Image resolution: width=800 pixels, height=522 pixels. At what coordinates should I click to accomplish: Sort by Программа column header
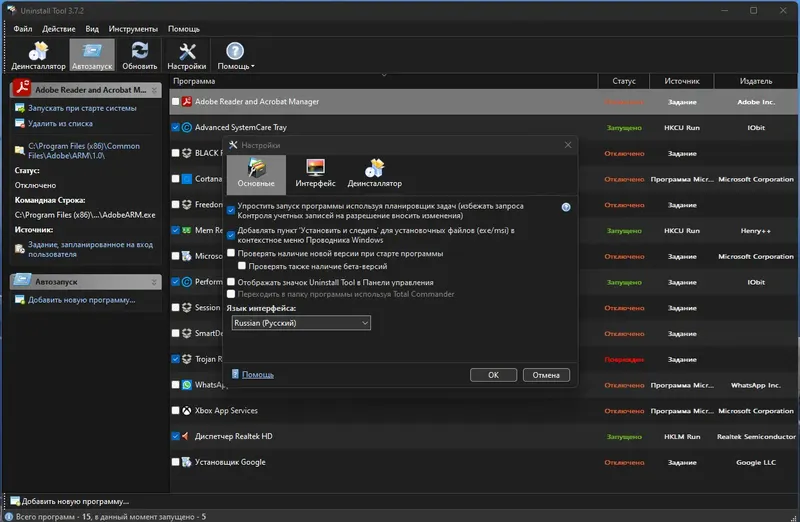click(x=383, y=81)
